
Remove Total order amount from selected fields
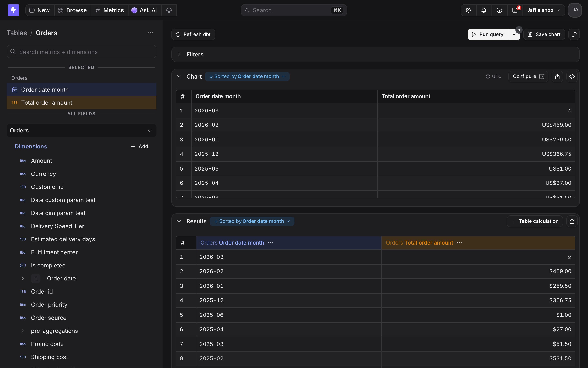pyautogui.click(x=81, y=103)
